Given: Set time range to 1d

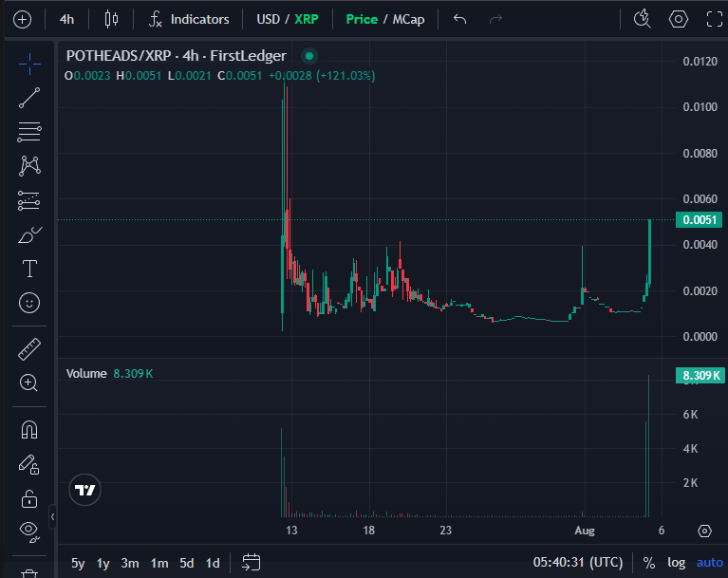Looking at the screenshot, I should pos(213,563).
